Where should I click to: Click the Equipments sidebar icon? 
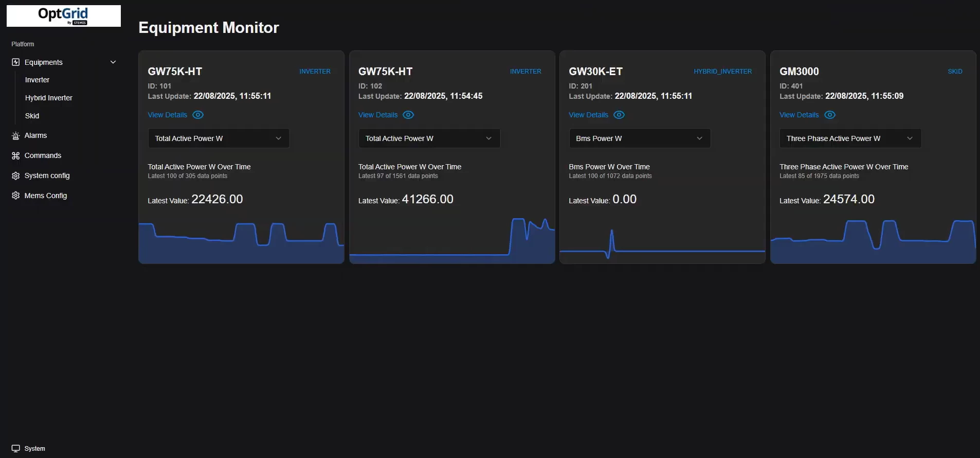[x=15, y=62]
